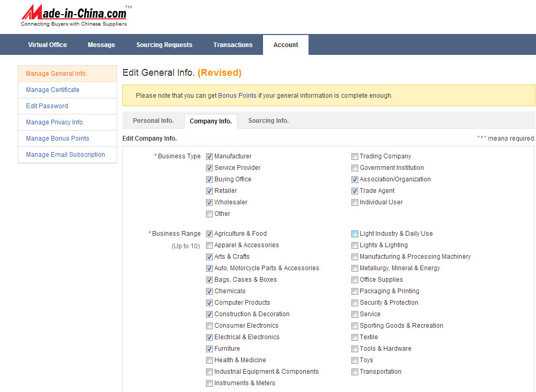
Task: Open Manage Privacy Info. settings
Action: coord(55,122)
